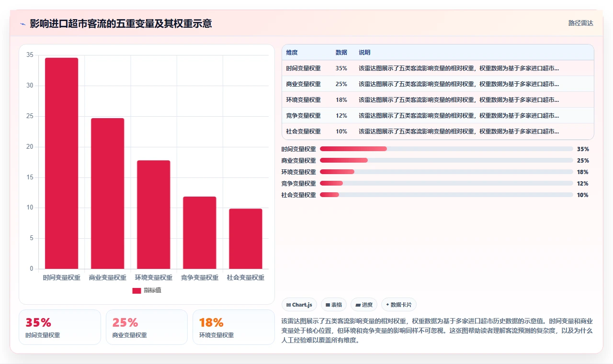Open the 18% 环境变量权重 data card
The width and height of the screenshot is (613, 364).
[234, 327]
